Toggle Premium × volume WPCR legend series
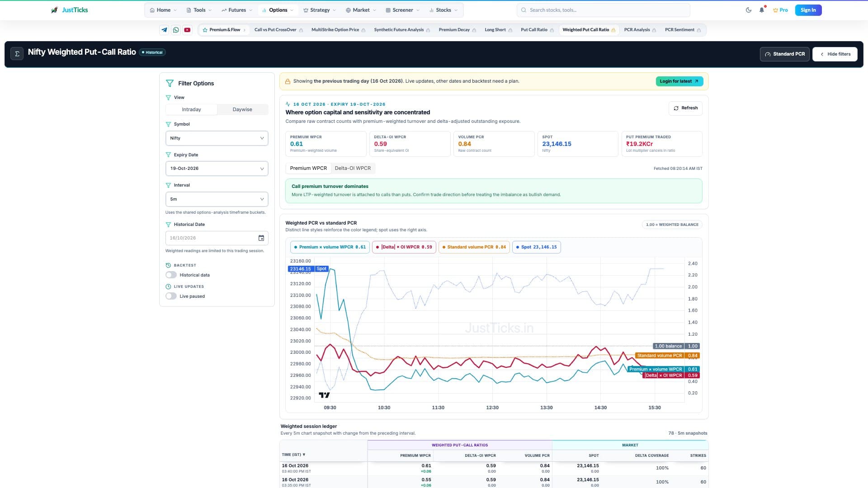The width and height of the screenshot is (868, 488). point(330,247)
